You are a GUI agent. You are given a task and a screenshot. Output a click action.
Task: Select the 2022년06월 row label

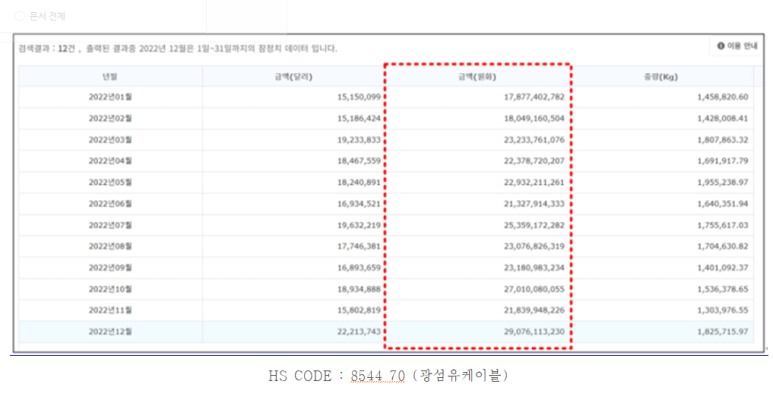(110, 204)
